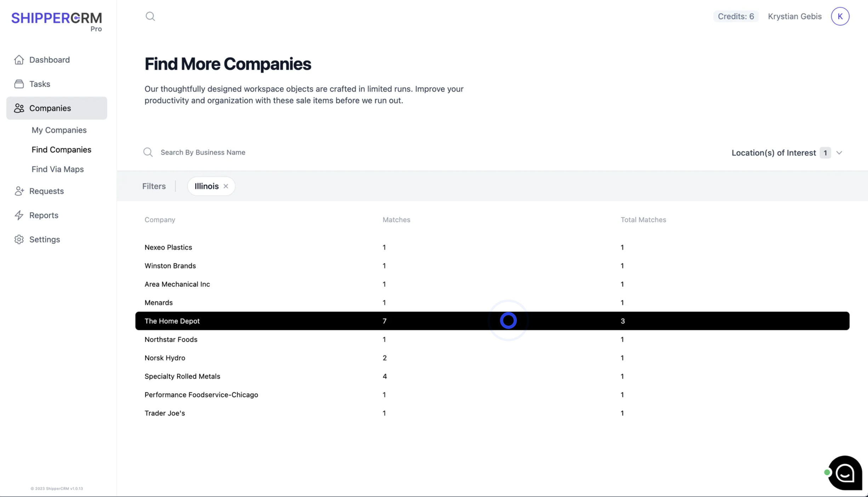The image size is (868, 497).
Task: Click the Credits: 6 badge
Action: pyautogui.click(x=736, y=16)
